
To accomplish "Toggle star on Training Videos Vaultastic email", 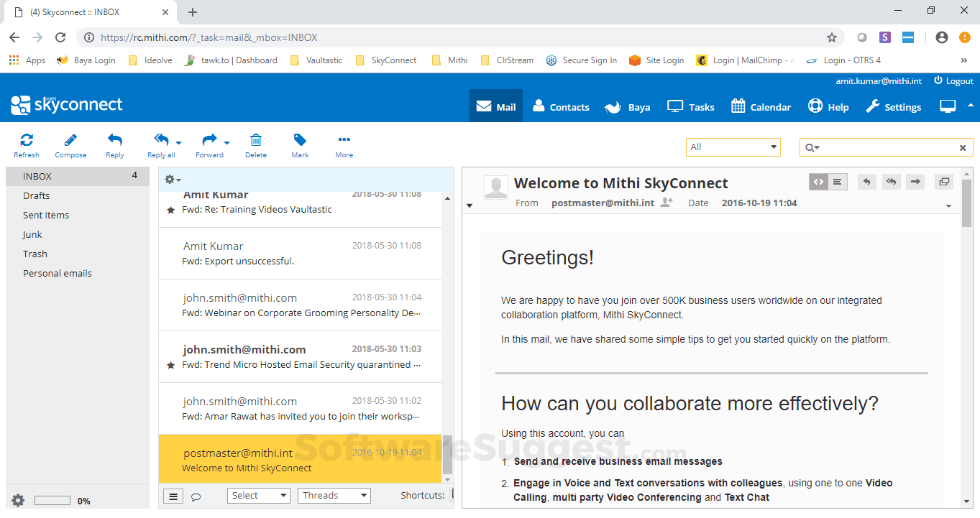I will [170, 211].
